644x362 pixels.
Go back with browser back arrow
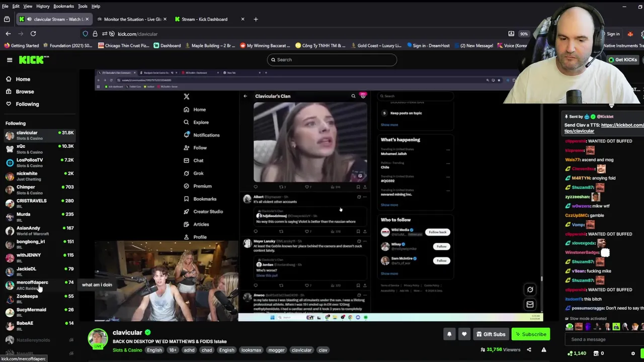click(x=8, y=34)
